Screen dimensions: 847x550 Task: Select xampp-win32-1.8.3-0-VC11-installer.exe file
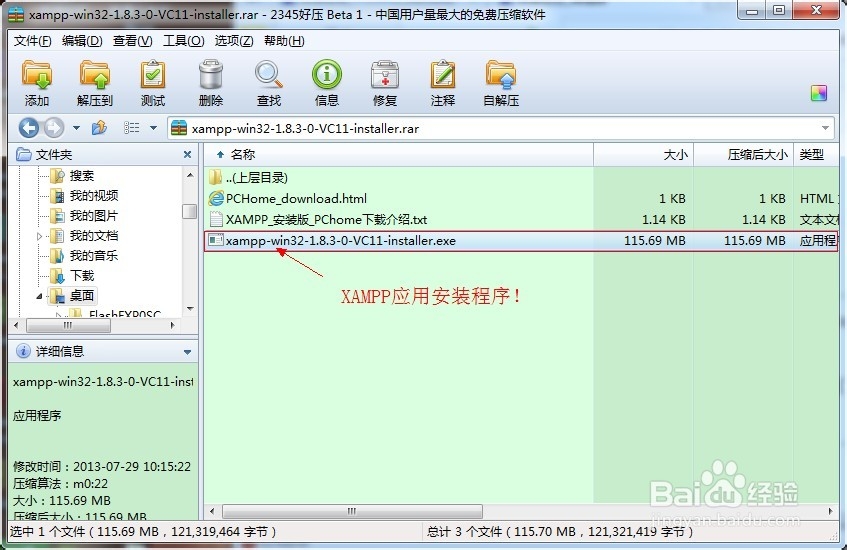[x=341, y=240]
